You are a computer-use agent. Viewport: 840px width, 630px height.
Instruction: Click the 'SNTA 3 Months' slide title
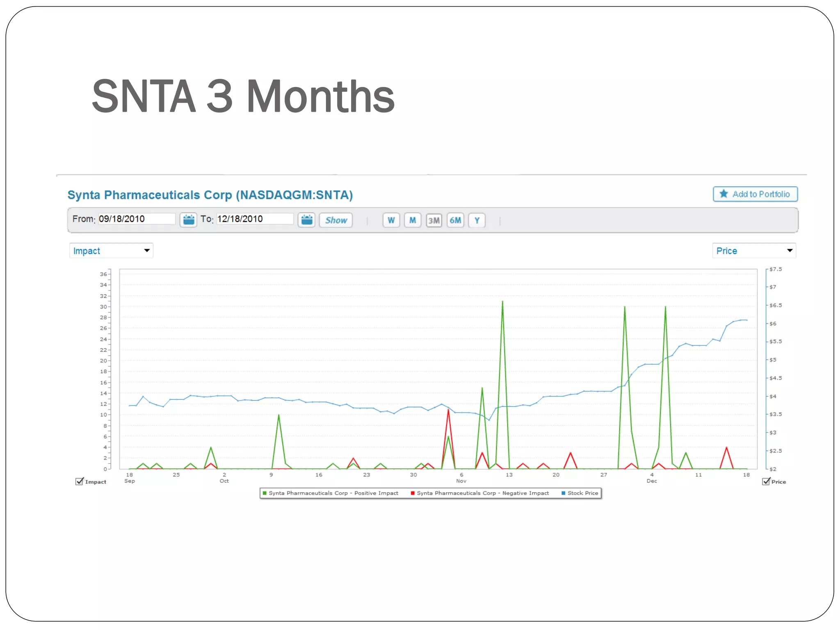[243, 96]
